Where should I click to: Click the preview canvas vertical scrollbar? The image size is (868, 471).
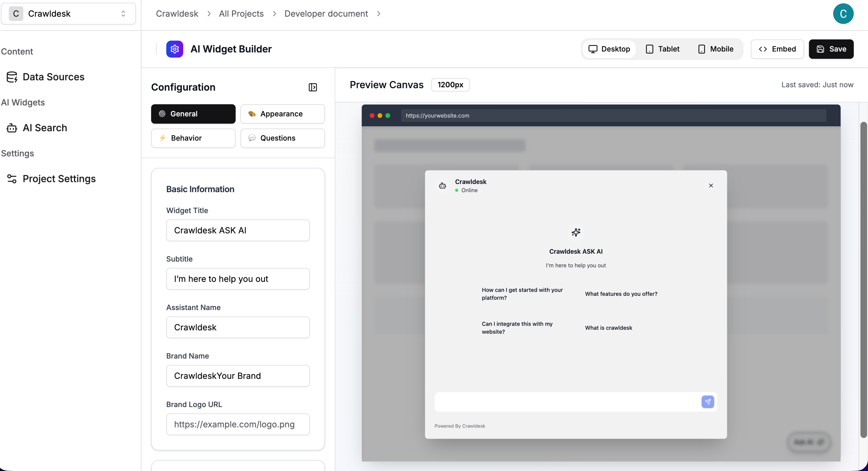pyautogui.click(x=863, y=280)
